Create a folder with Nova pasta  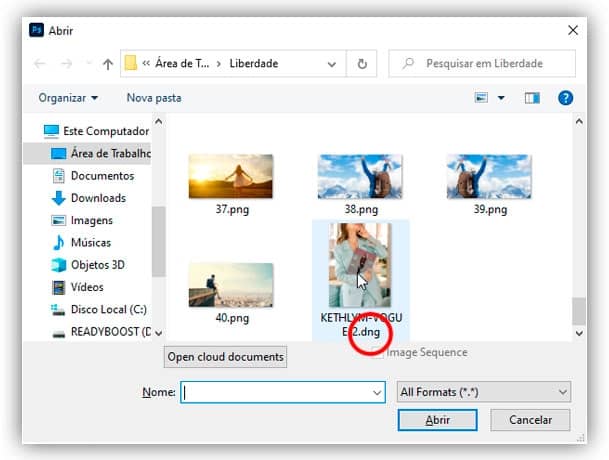pyautogui.click(x=154, y=98)
